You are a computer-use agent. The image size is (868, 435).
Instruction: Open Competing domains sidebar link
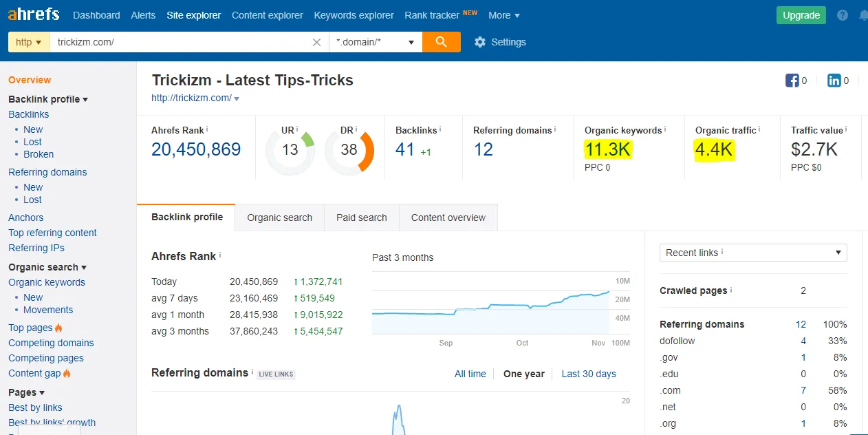tap(51, 343)
